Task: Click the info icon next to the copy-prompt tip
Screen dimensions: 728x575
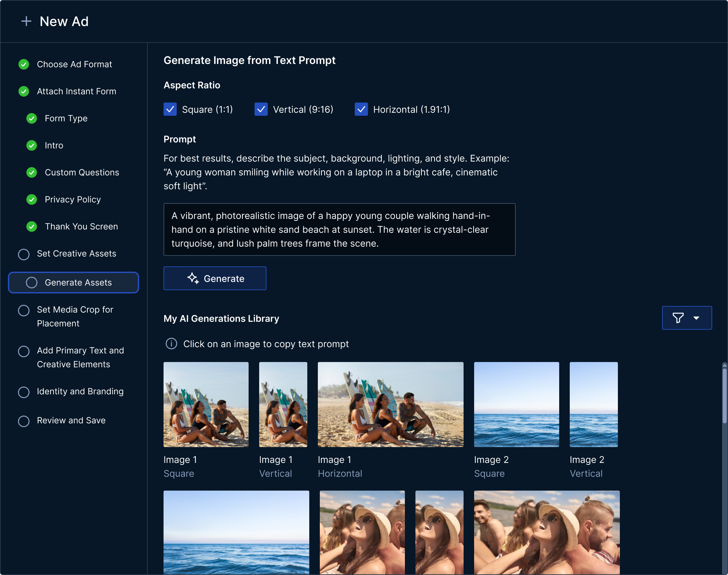Action: point(171,344)
